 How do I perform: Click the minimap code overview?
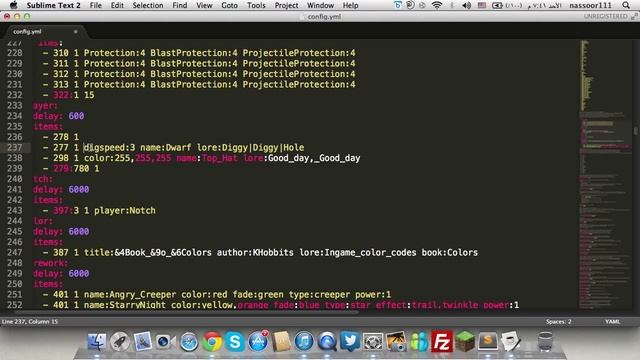pyautogui.click(x=605, y=173)
